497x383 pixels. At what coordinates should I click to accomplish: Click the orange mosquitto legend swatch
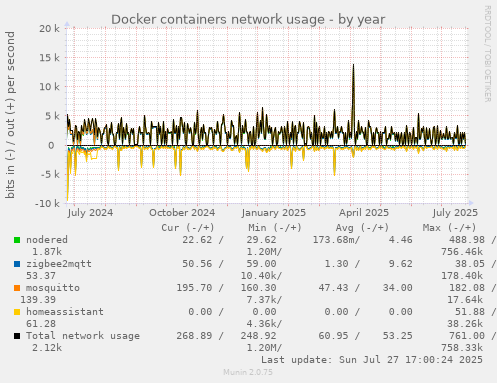pos(17,288)
